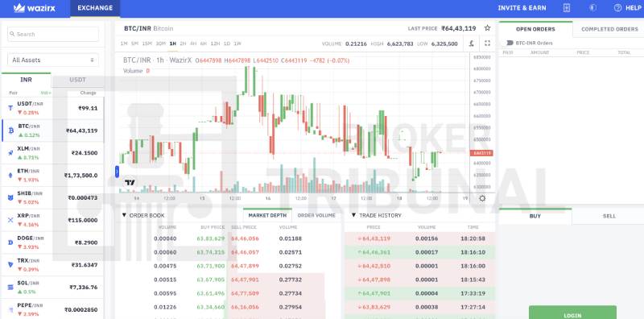The height and width of the screenshot is (319, 644).
Task: Open chart settings gear icon
Action: point(482,198)
